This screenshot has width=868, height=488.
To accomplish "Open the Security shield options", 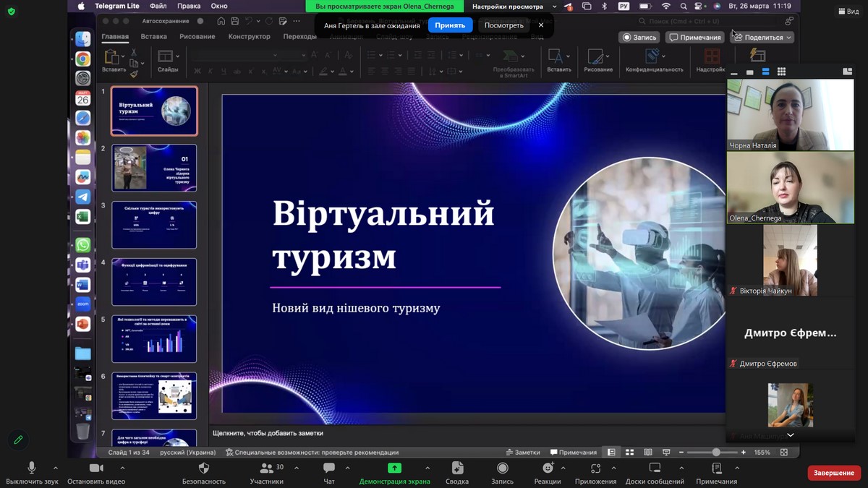I will (203, 468).
